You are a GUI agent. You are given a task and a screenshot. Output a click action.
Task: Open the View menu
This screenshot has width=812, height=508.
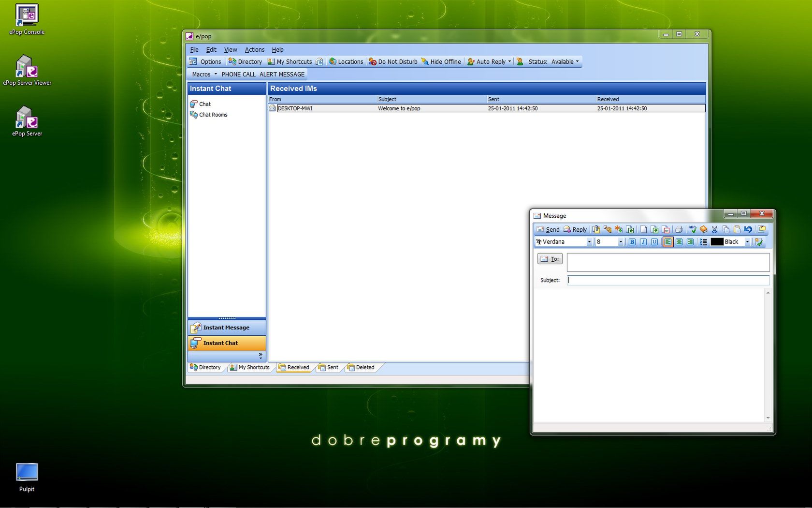(x=231, y=49)
